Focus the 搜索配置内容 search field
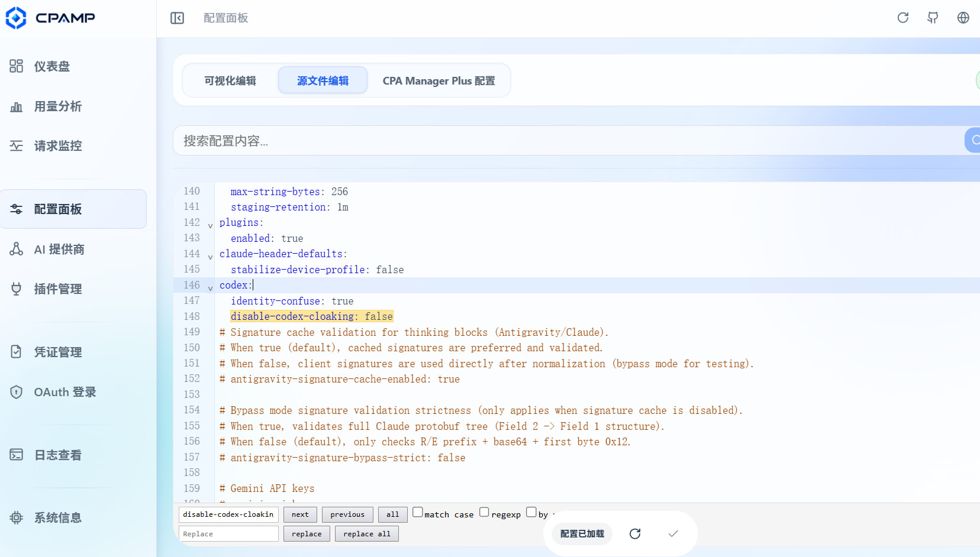This screenshot has height=557, width=980. tap(568, 141)
